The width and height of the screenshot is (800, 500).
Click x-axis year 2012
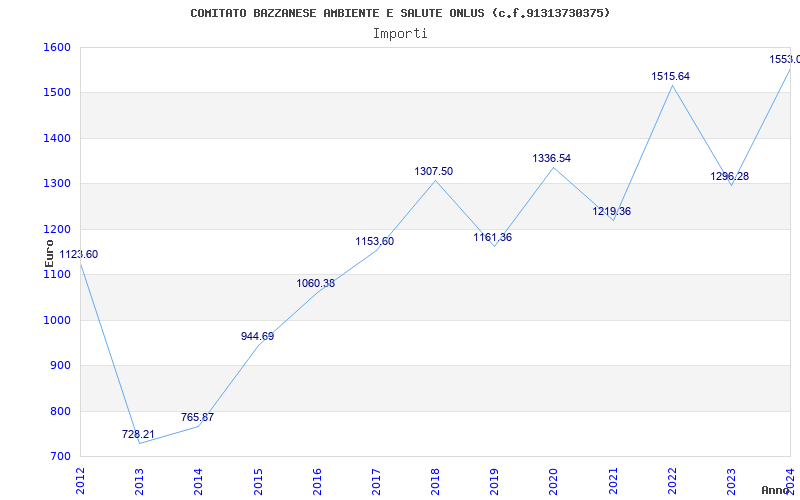[80, 481]
